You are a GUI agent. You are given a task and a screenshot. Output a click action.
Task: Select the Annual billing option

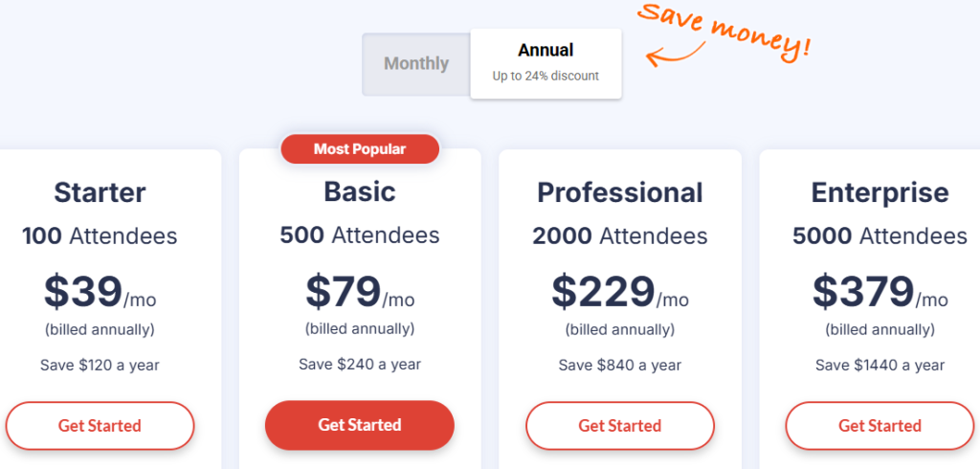coord(546,63)
